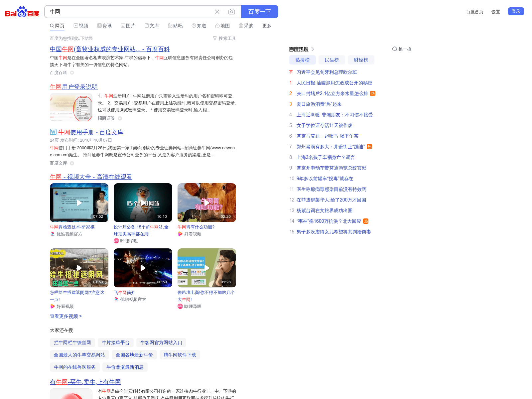The height and width of the screenshot is (399, 532).
Task: Select the 网页 tab
Action: coord(57,26)
